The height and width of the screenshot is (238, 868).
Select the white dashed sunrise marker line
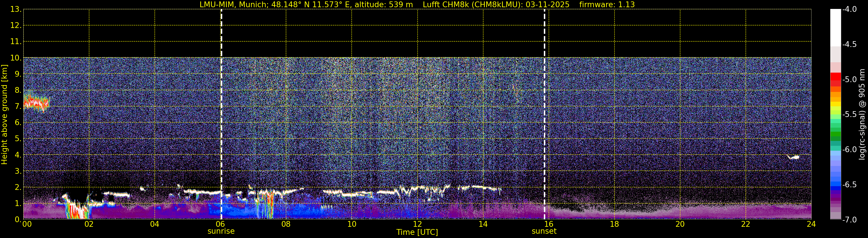pos(221,114)
